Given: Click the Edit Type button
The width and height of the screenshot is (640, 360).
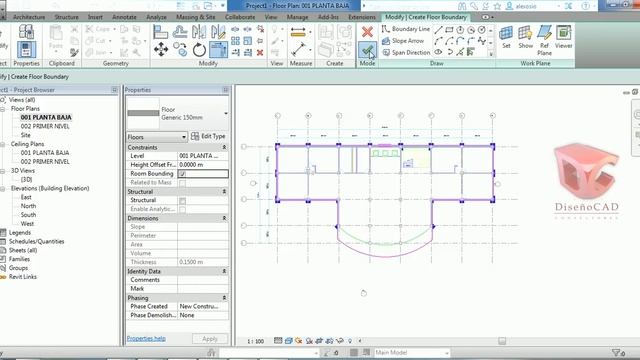Looking at the screenshot, I should [208, 136].
